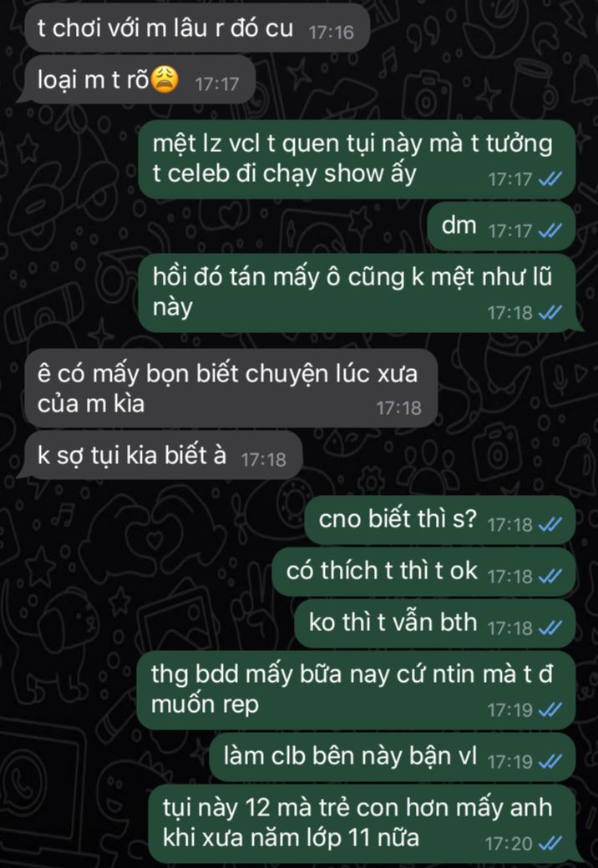Tap the 17:18 timestamp on 'của m kìa'

pos(398,408)
